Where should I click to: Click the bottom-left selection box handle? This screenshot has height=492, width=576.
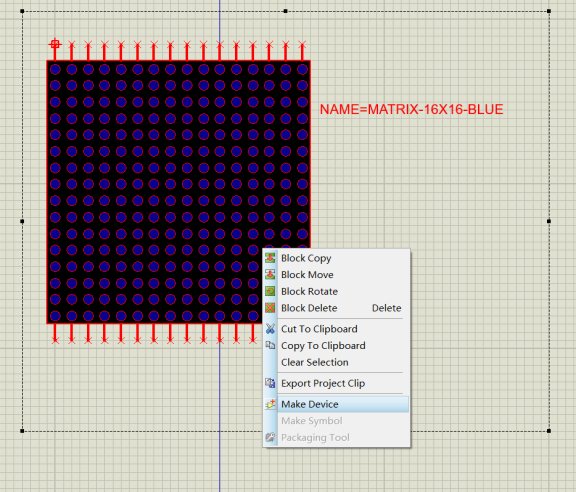tap(22, 431)
